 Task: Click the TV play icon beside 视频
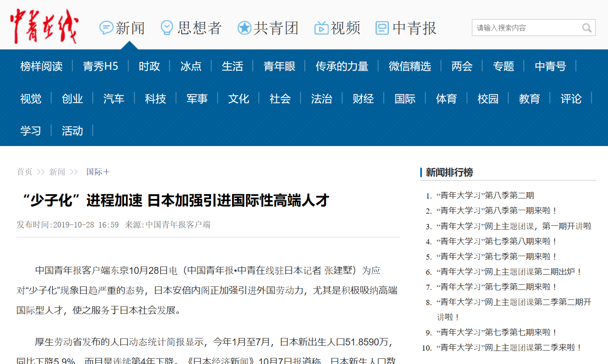(321, 28)
